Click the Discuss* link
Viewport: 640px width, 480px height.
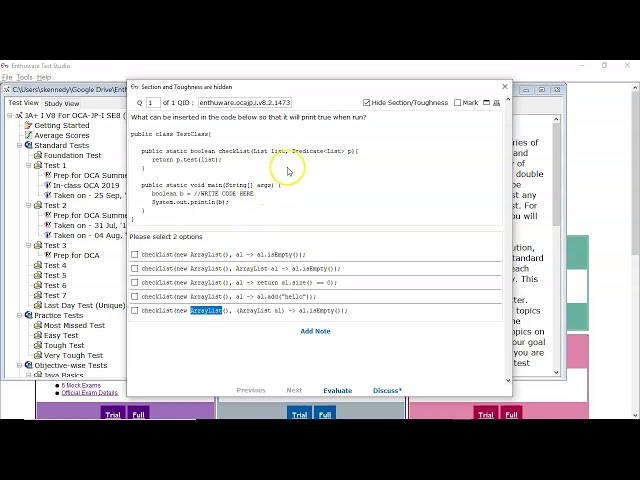[387, 391]
